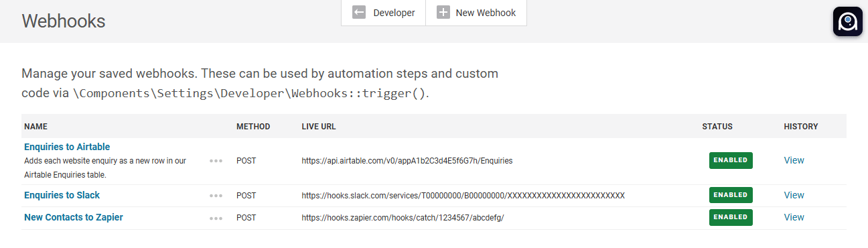Viewport: 868px width, 248px height.
Task: Click the Airtable webhook description text
Action: tap(105, 168)
